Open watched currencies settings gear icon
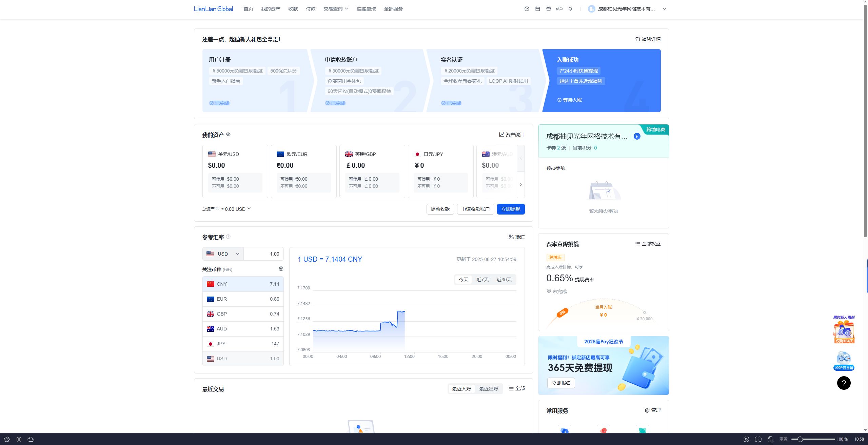Image resolution: width=868 pixels, height=445 pixels. point(281,269)
